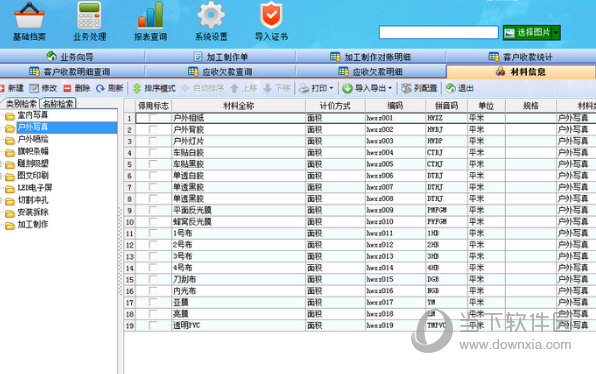Image resolution: width=596 pixels, height=374 pixels.
Task: Click the 室内写真 folder icon
Action: click(10, 116)
